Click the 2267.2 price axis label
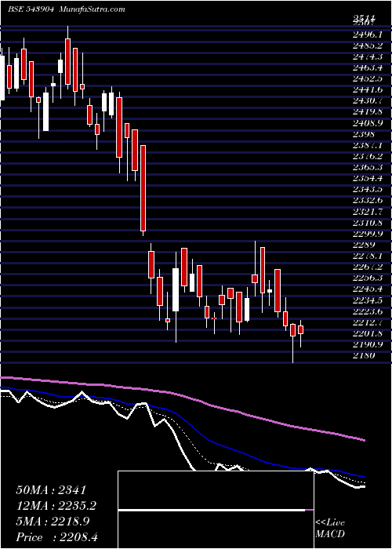This screenshot has width=392, height=549. 368,267
